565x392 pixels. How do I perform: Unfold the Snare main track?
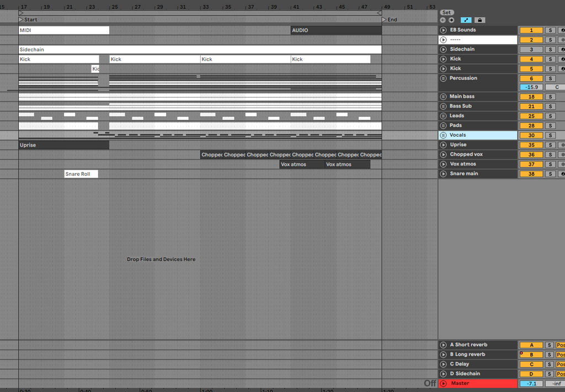pos(444,174)
